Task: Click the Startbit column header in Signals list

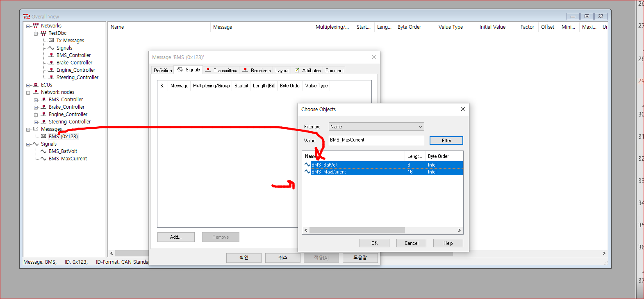Action: [241, 86]
